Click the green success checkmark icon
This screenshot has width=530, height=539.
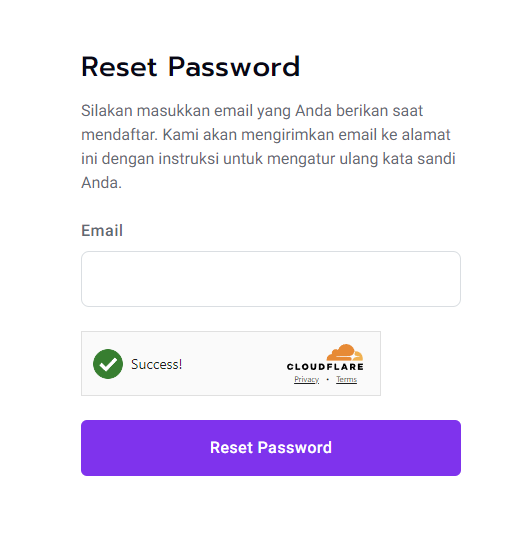[x=108, y=364]
